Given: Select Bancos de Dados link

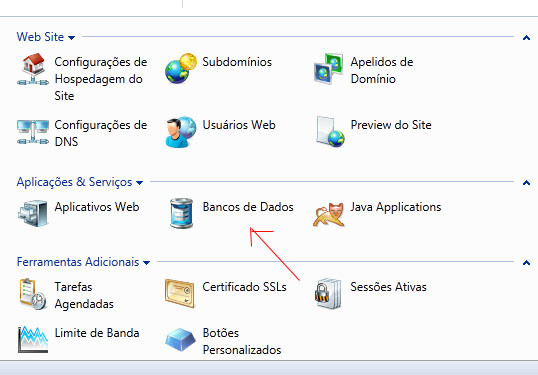Looking at the screenshot, I should tap(248, 207).
